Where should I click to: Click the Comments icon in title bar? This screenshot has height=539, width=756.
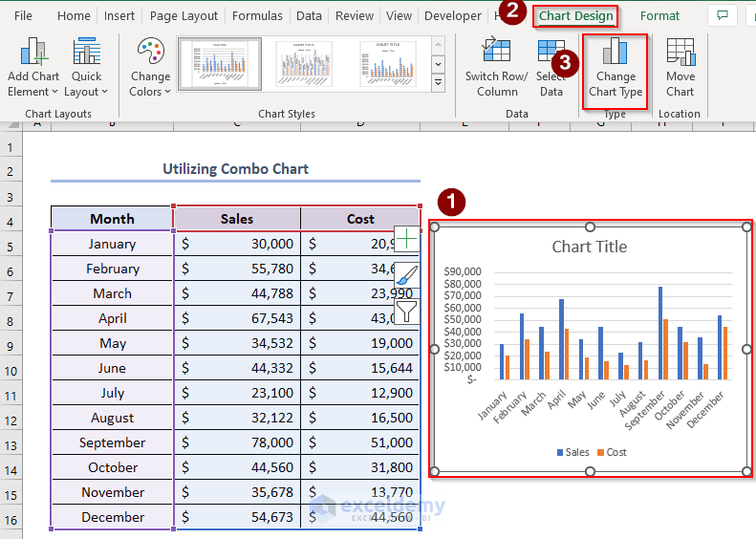723,15
